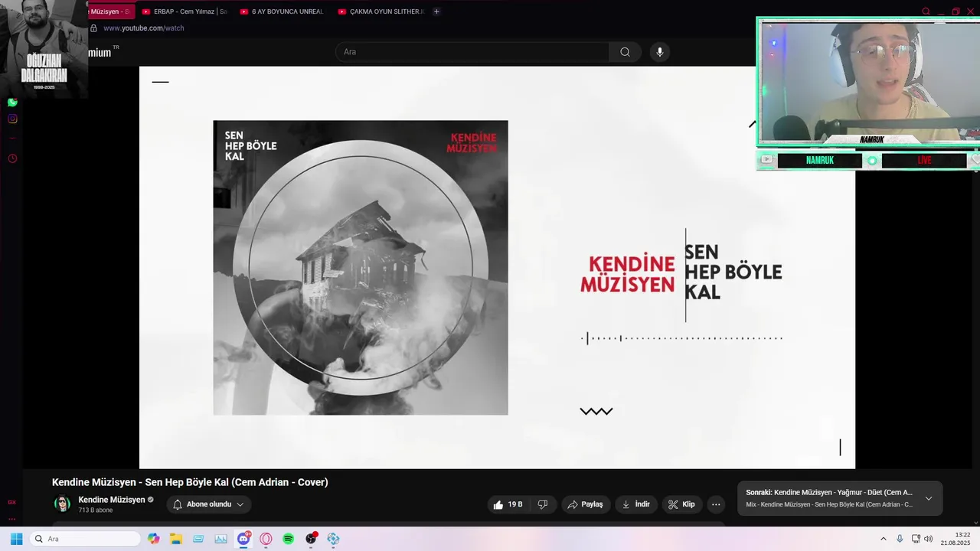
Task: Open the Windows Start menu
Action: coord(16,539)
